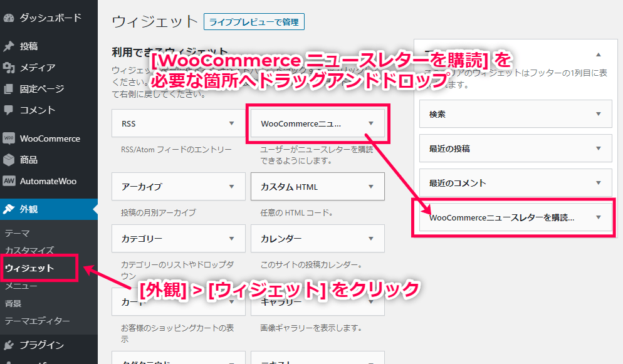The image size is (623, 364).
Task: Click the speech bubble icon next to コメント
Action: tap(8, 110)
